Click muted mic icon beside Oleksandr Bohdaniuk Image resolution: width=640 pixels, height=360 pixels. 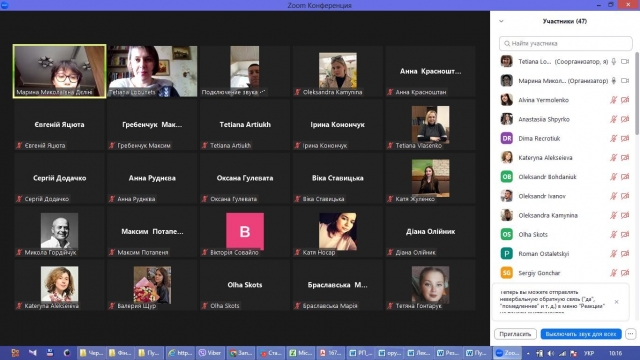(x=613, y=177)
